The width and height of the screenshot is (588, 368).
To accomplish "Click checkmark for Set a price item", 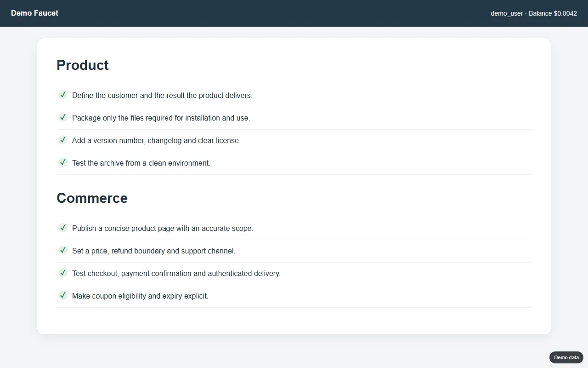I will tap(63, 250).
